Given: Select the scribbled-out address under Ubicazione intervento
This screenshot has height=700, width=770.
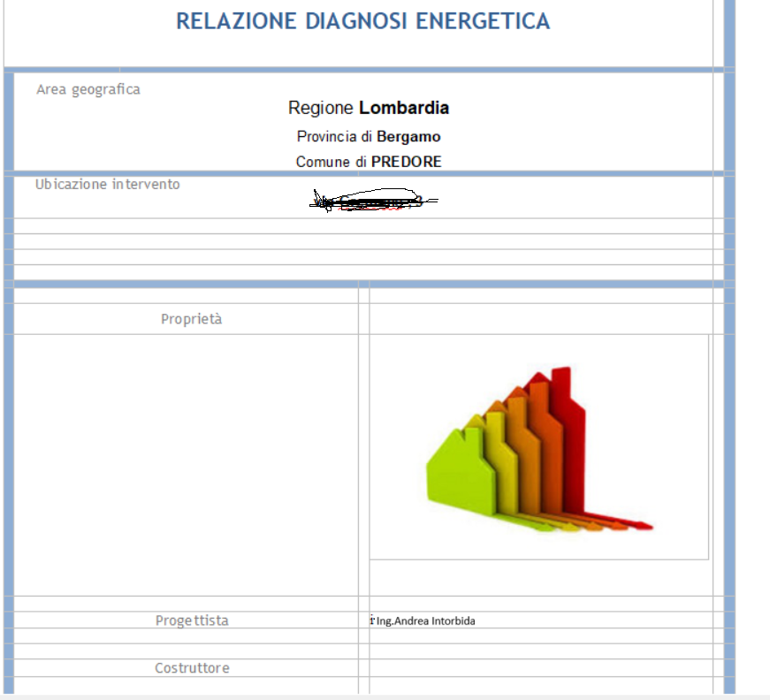Looking at the screenshot, I should click(x=371, y=202).
